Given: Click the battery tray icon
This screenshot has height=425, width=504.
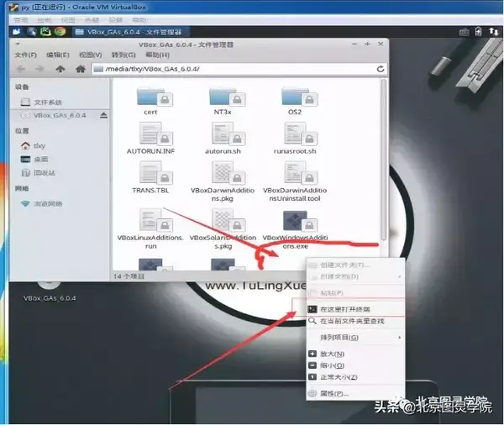Looking at the screenshot, I should pyautogui.click(x=479, y=32).
